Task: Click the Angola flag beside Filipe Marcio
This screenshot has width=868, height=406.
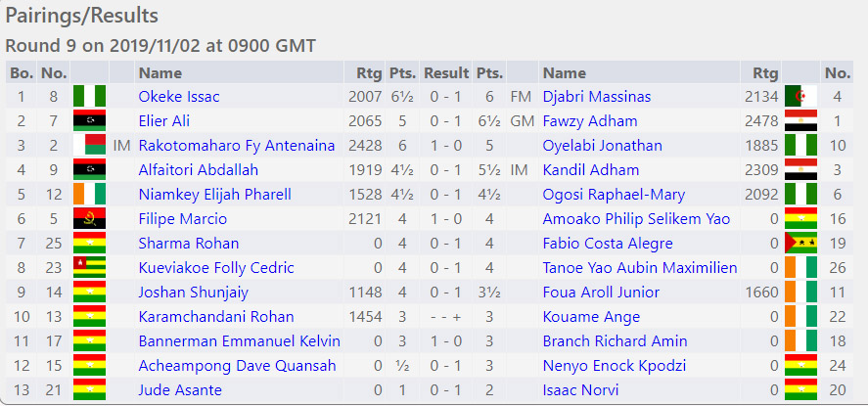Action: point(89,219)
